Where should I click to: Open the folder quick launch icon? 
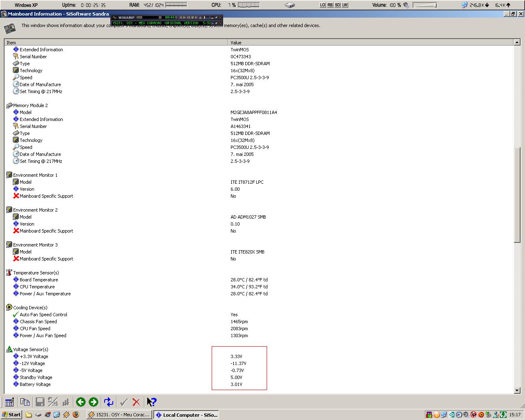pos(29,415)
